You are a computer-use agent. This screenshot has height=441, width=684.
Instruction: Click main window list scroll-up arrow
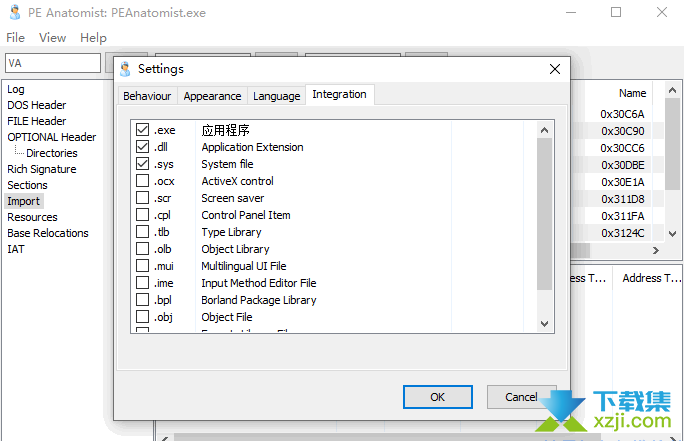coord(672,90)
